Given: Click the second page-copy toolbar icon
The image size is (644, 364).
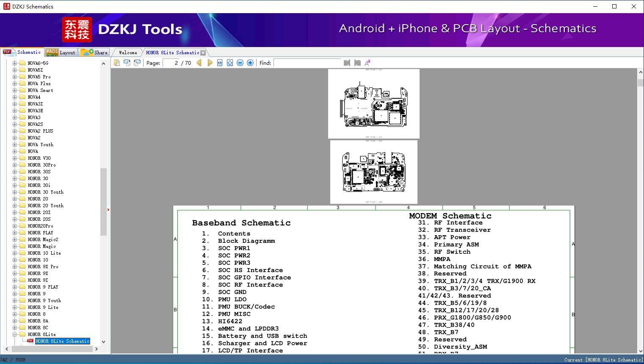Looking at the screenshot, I should [x=127, y=63].
